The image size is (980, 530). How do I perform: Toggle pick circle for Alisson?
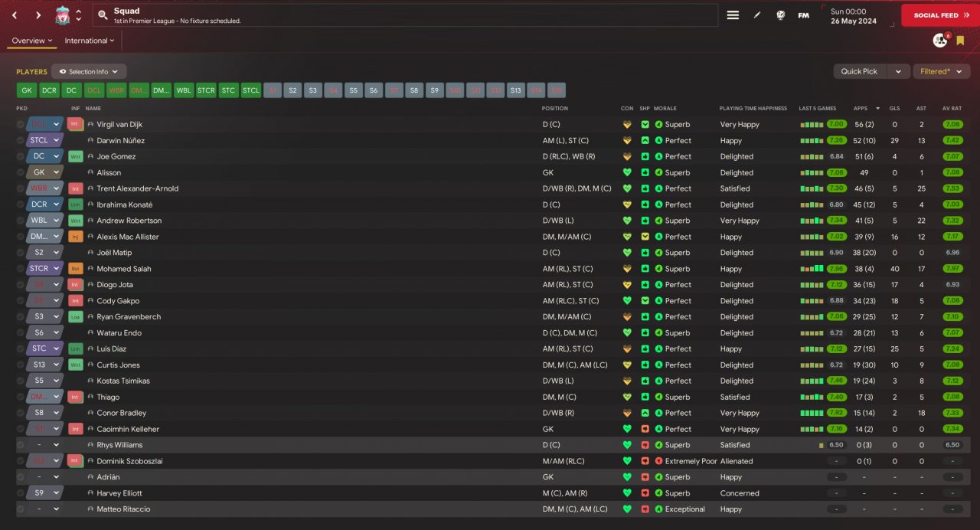coord(21,172)
